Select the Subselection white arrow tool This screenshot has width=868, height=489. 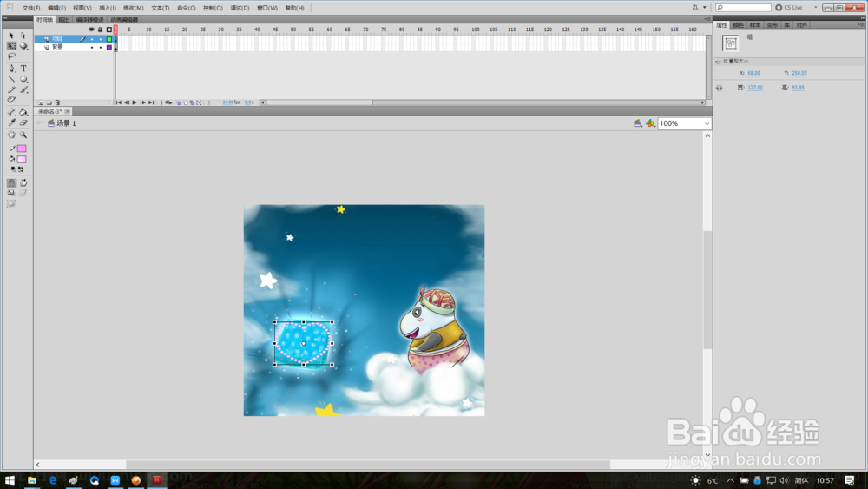point(23,36)
